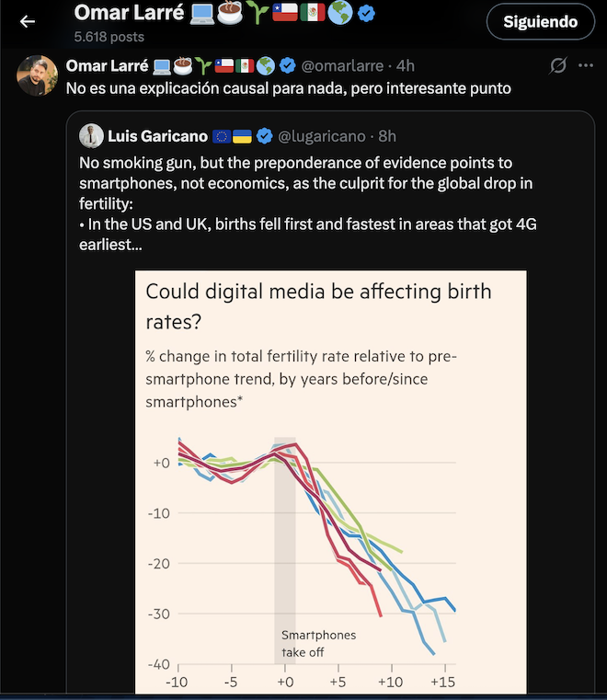Open the @lugaricano handle link
The image size is (607, 700).
point(321,136)
